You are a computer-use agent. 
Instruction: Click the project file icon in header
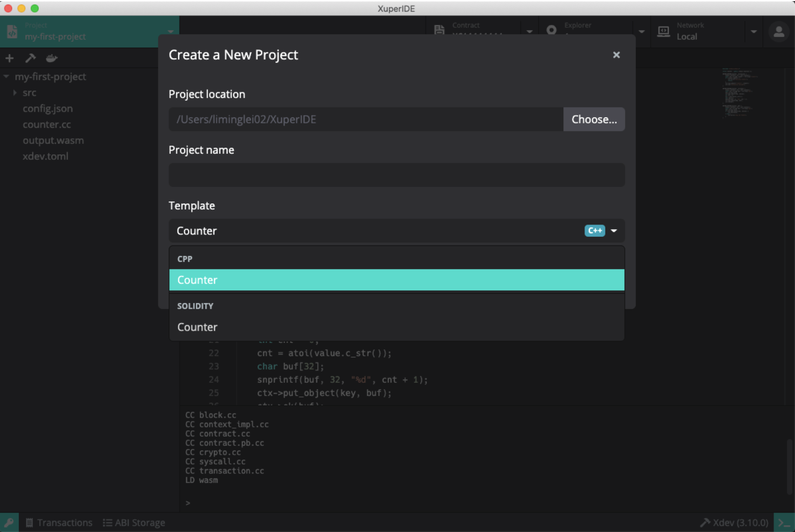pos(12,32)
